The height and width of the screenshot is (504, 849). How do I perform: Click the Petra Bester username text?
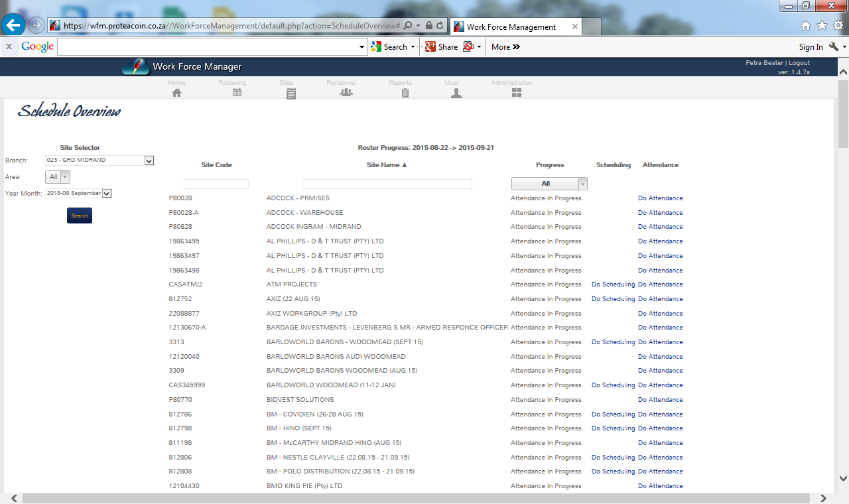tap(765, 63)
